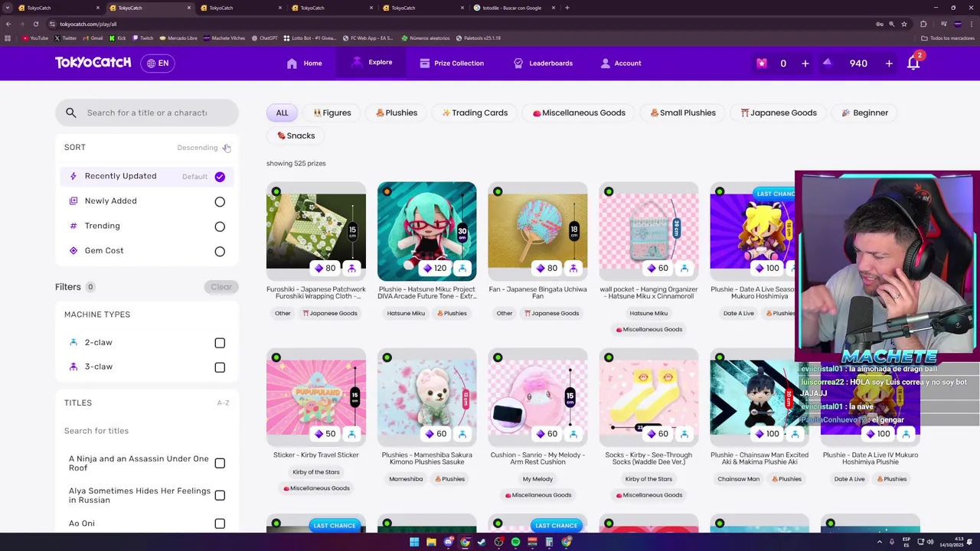Open the Hatsune Miku Project DIVA plushie
980x551 pixels.
426,231
